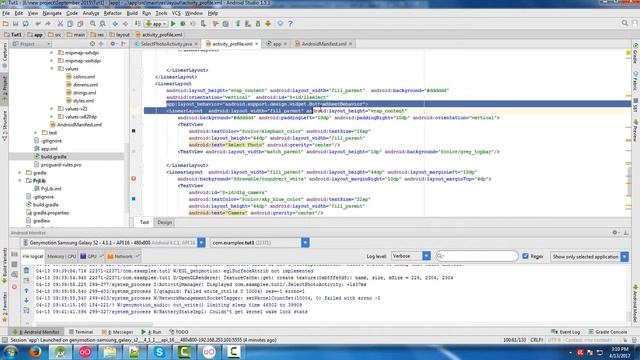Click the Save All toolbar icon

point(16,24)
